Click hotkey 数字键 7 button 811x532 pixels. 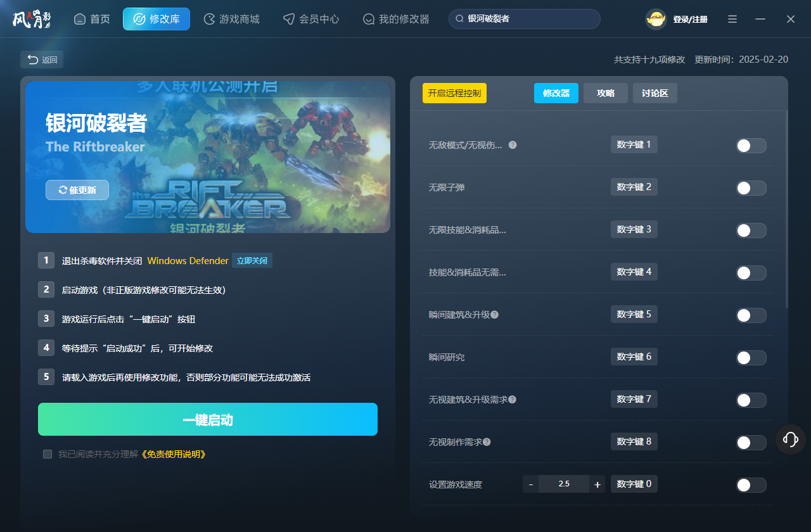(x=634, y=399)
